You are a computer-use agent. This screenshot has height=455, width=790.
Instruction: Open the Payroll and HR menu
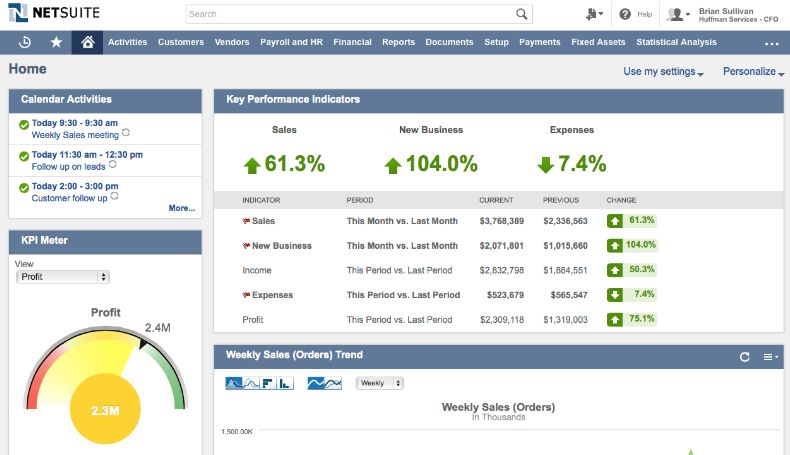(291, 42)
